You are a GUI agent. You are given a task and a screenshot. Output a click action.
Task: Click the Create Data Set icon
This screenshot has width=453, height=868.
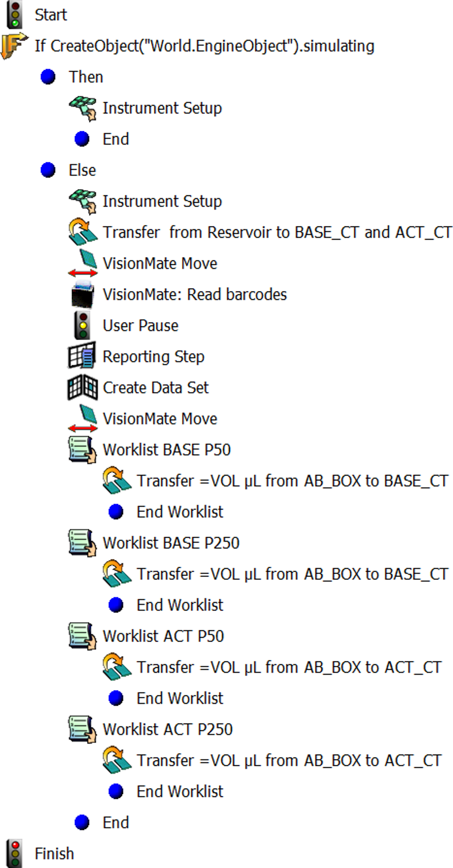click(x=83, y=387)
